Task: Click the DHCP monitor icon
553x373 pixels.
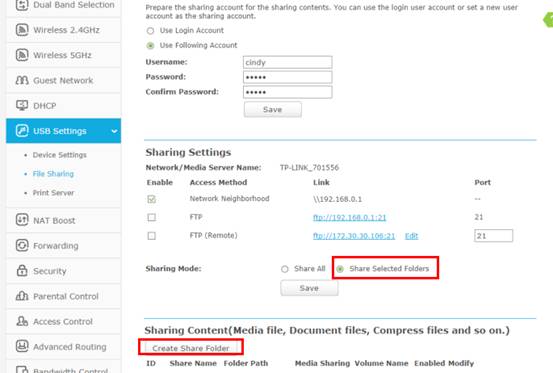Action: [x=22, y=105]
